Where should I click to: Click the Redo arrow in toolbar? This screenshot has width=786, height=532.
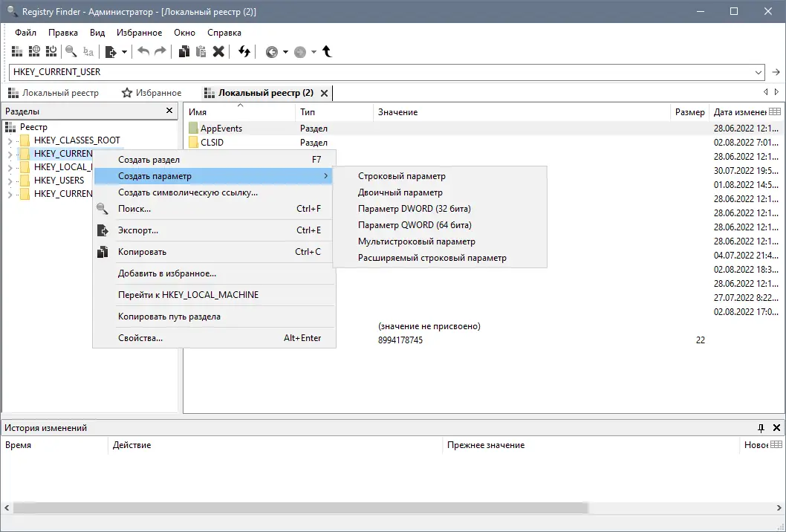160,51
